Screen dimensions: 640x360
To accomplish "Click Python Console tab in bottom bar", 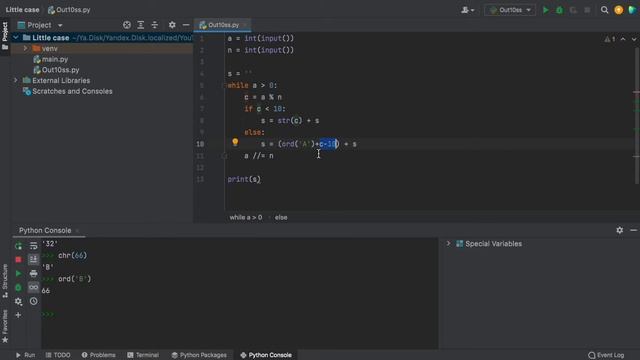I will (x=266, y=355).
